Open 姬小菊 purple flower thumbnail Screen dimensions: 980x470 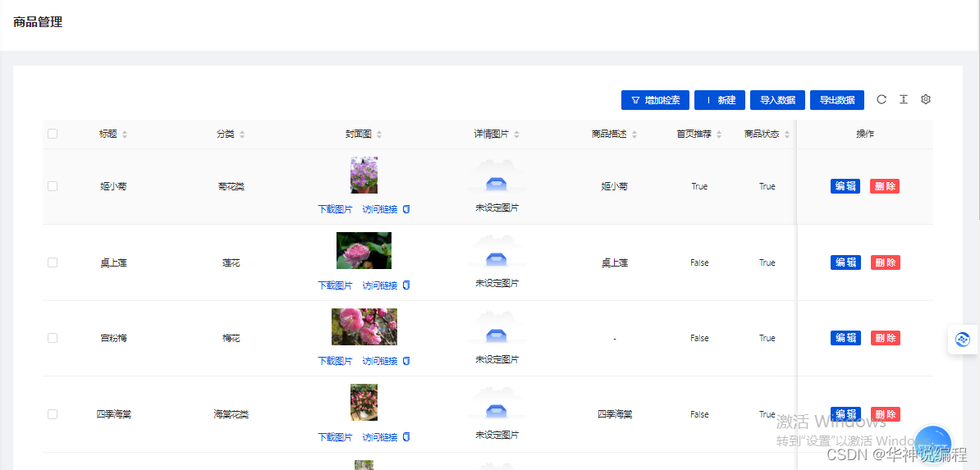[364, 175]
